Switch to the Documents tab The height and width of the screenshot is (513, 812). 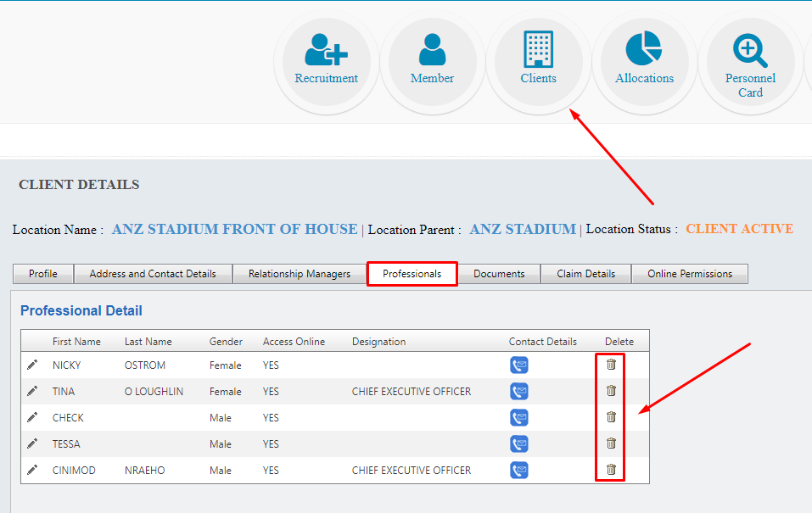click(x=499, y=274)
